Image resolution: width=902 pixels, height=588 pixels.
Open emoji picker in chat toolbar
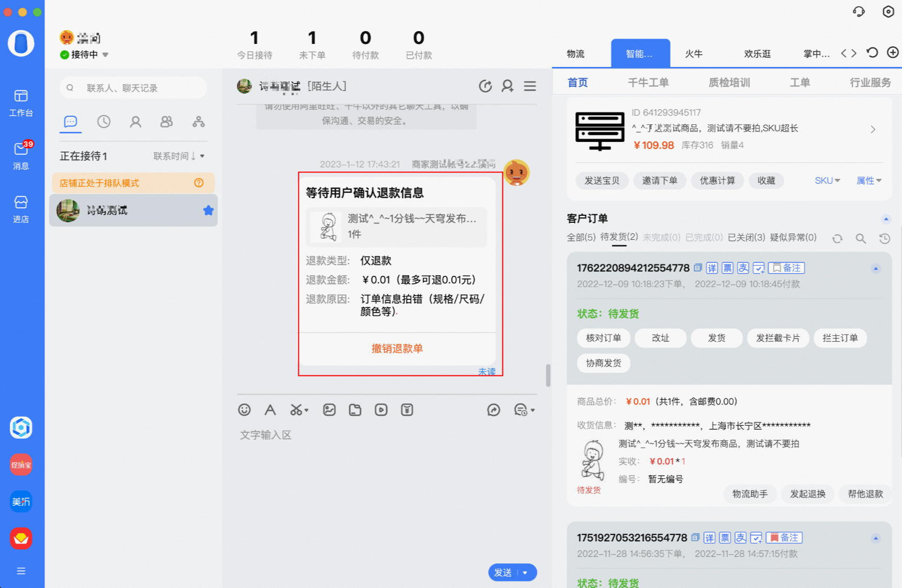tap(244, 410)
